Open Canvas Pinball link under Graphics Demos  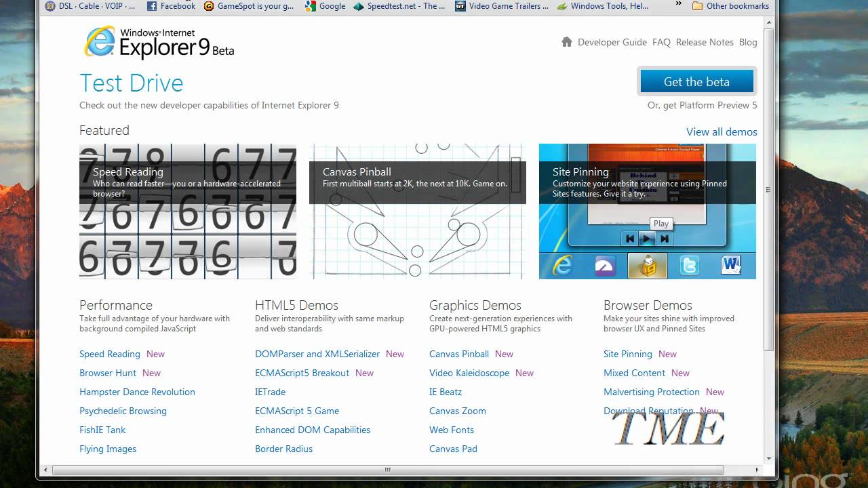click(x=459, y=354)
